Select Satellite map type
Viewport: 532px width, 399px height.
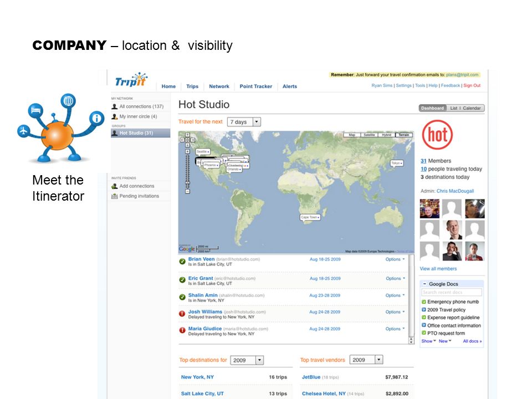pos(369,135)
